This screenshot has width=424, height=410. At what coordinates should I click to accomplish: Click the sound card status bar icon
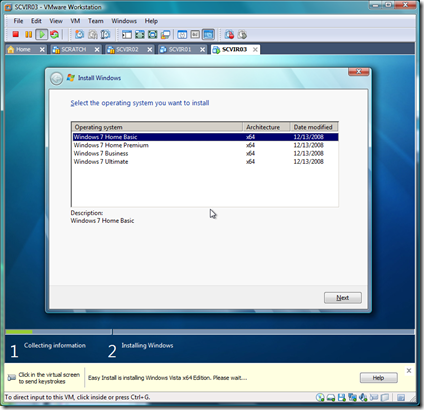[x=363, y=397]
